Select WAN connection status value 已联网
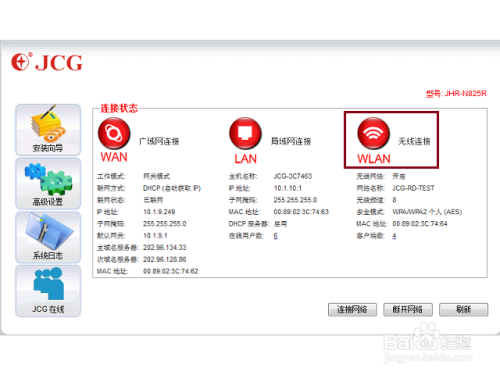Viewport: 500px width, 375px height. coord(153,200)
